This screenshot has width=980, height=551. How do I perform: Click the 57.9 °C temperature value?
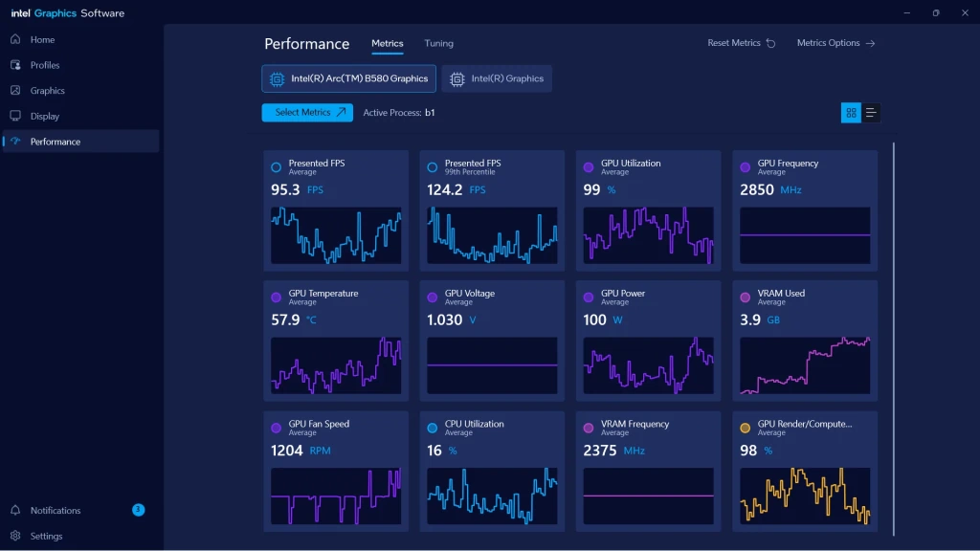click(294, 320)
